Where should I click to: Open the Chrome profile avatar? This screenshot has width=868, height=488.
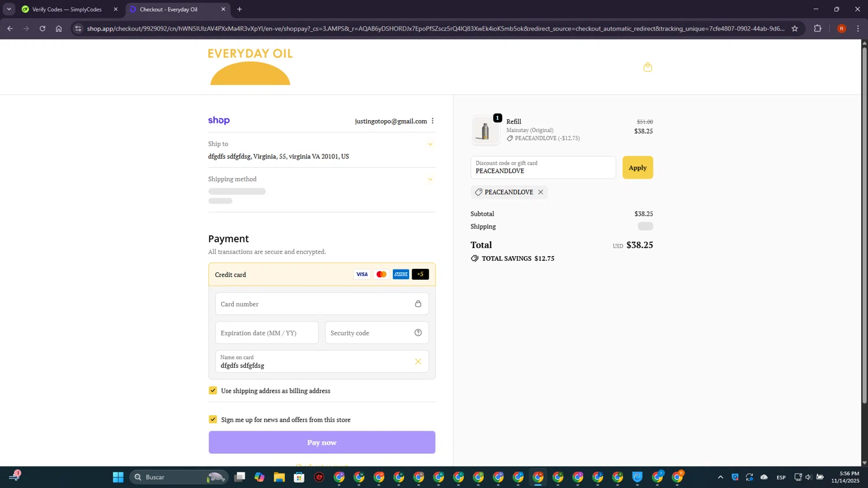841,28
